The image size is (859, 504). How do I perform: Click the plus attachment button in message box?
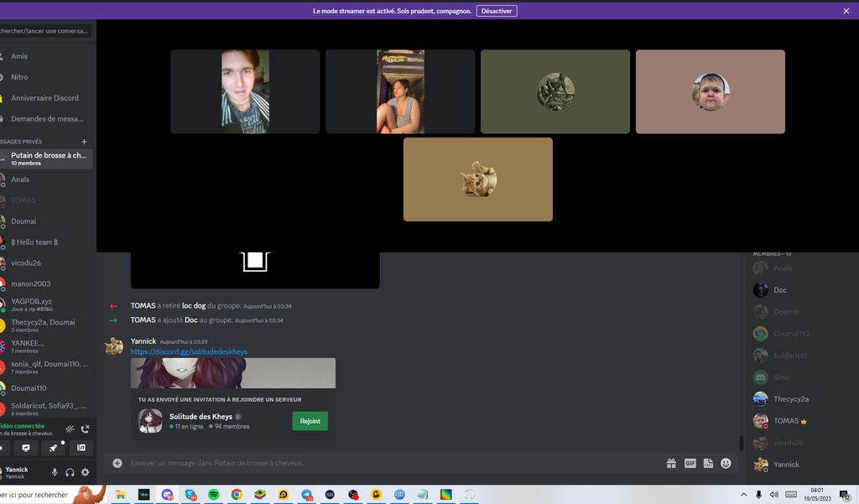coord(117,463)
